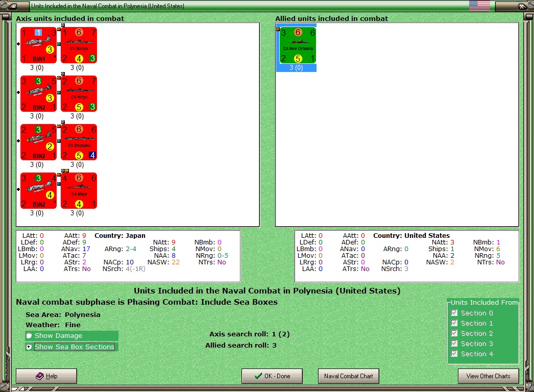Click the Weather: Fine text
This screenshot has width=534, height=392.
coord(53,325)
